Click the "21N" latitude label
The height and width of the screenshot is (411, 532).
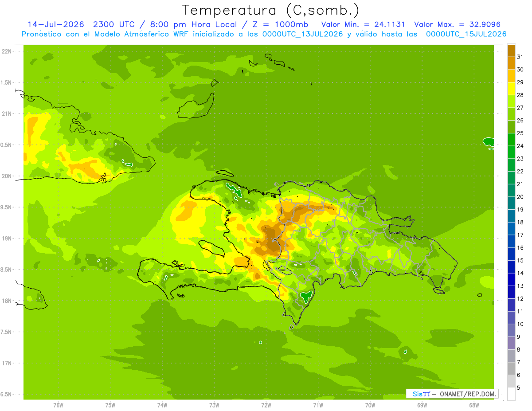(7, 114)
